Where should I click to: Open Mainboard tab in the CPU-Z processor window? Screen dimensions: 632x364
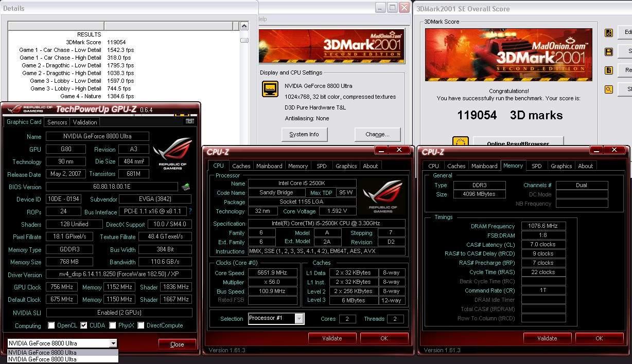[269, 166]
